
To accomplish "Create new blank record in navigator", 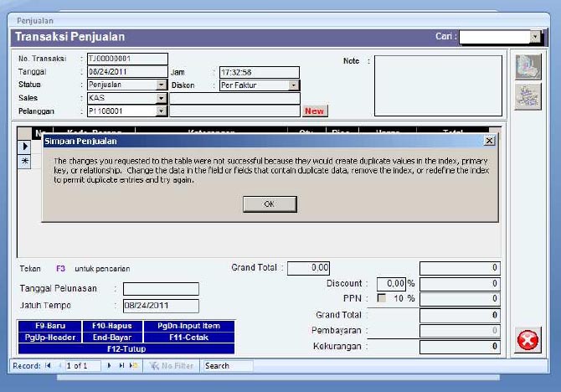I will (133, 366).
